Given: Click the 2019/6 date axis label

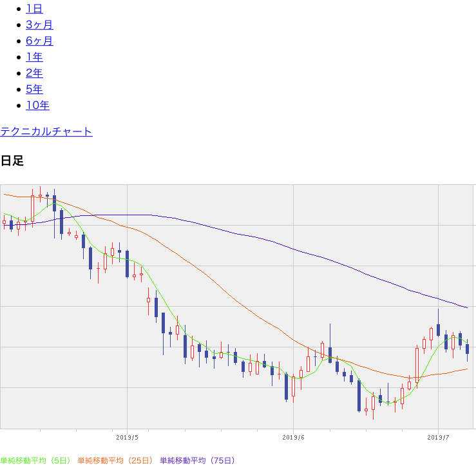Looking at the screenshot, I should [293, 438].
